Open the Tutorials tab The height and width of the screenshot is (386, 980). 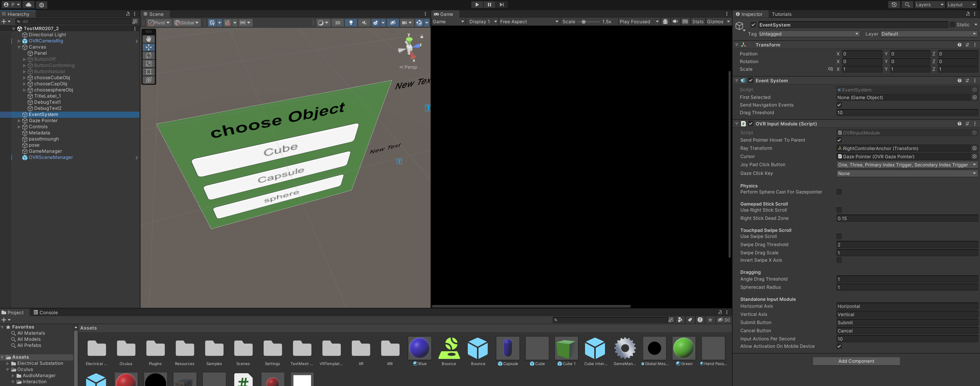(781, 14)
